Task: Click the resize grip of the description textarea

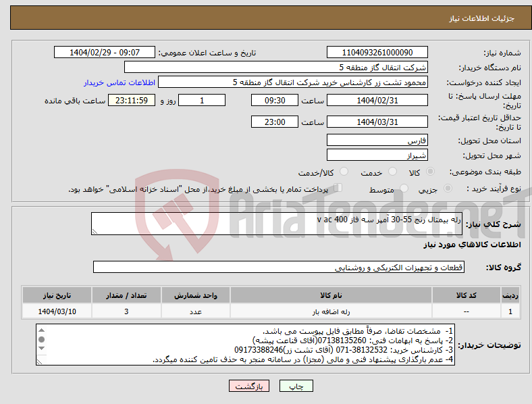Action: 95,232
